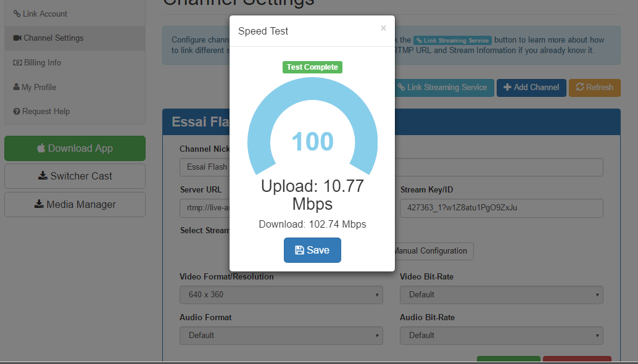Image resolution: width=638 pixels, height=364 pixels.
Task: Click the Upload: 10.77 Mbps text
Action: pos(312,195)
